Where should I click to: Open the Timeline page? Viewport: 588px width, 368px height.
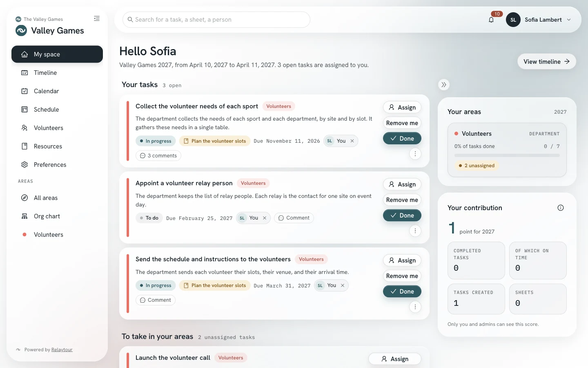(x=57, y=73)
